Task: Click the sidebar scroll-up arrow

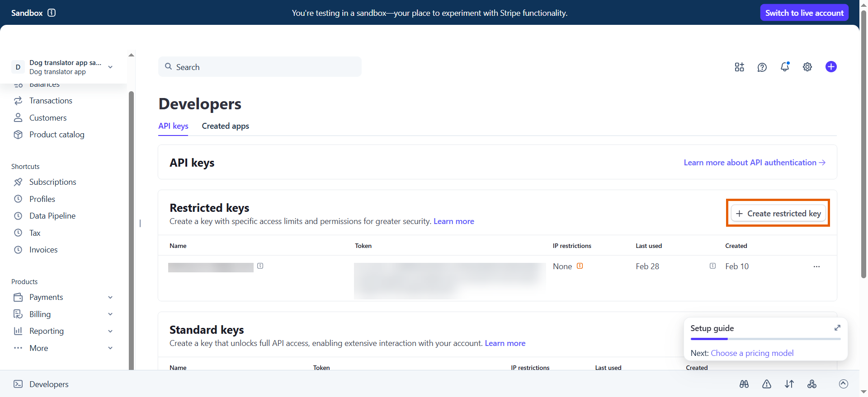Action: coord(131,55)
